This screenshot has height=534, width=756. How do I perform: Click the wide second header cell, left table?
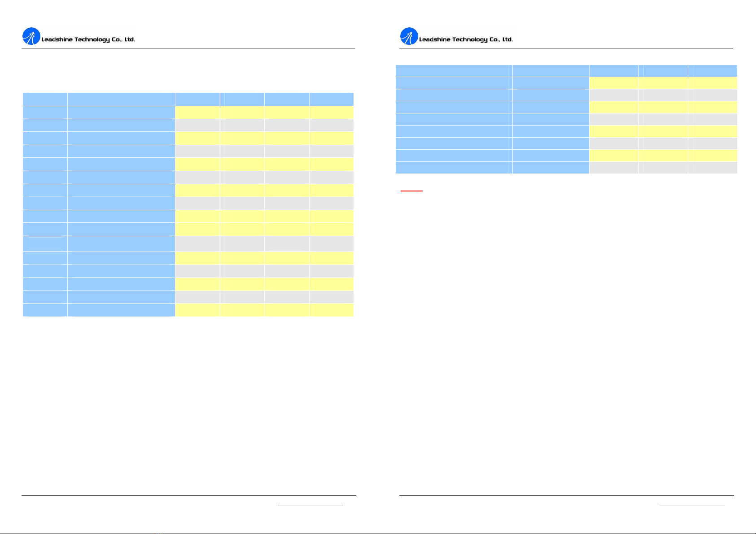[x=121, y=99]
